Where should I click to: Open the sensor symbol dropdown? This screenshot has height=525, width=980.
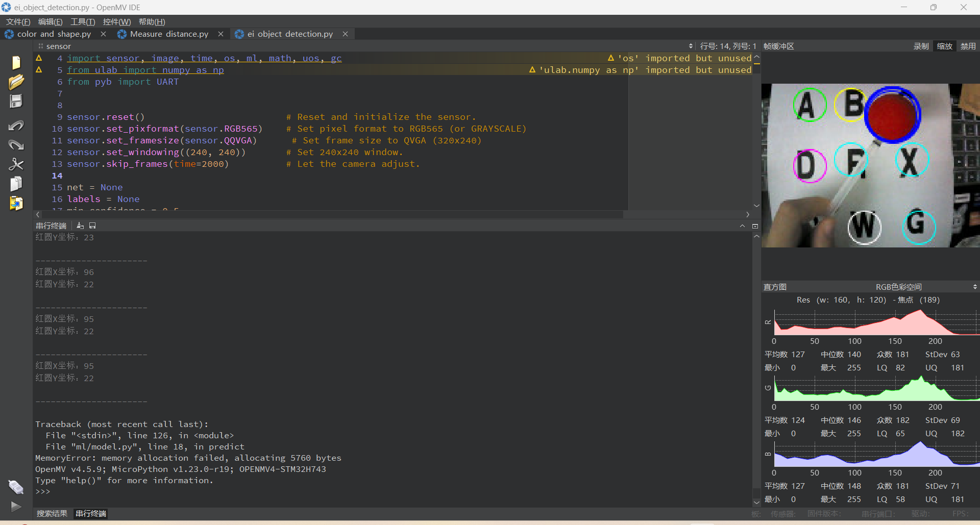click(x=365, y=46)
